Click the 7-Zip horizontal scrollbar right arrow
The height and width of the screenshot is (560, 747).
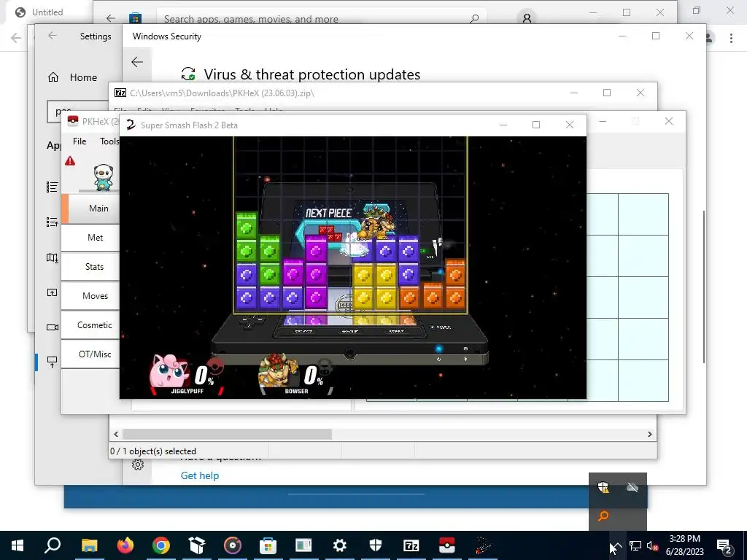tap(650, 434)
